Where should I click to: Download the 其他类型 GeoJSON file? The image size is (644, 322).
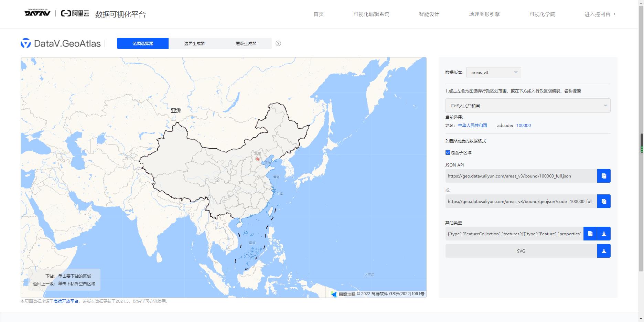tap(603, 234)
